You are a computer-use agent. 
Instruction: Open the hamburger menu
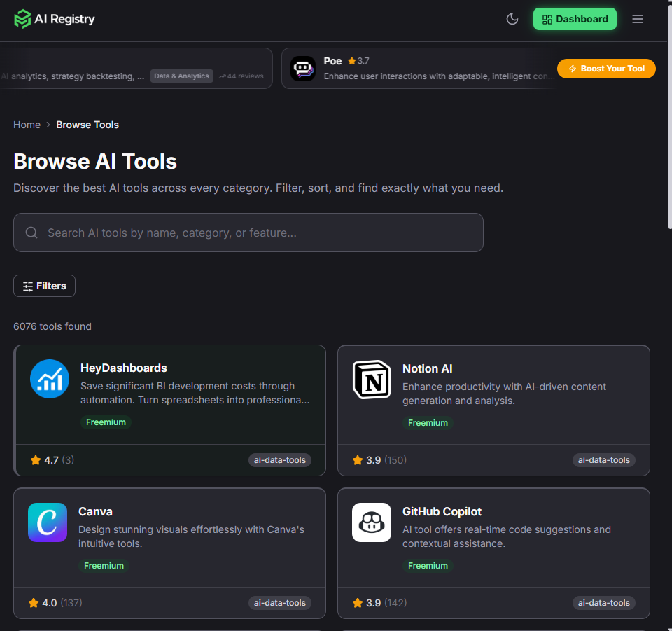[x=637, y=19]
